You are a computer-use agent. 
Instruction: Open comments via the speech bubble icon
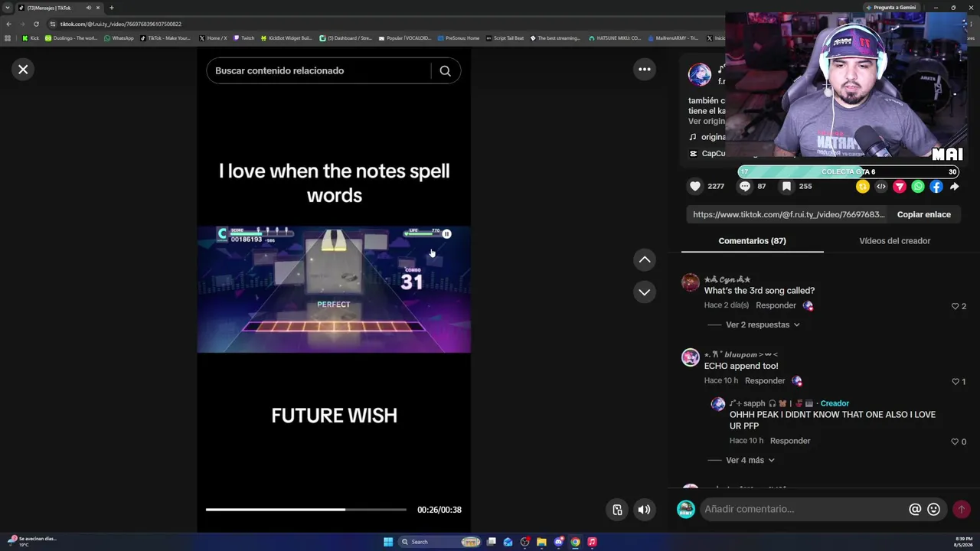[745, 186]
